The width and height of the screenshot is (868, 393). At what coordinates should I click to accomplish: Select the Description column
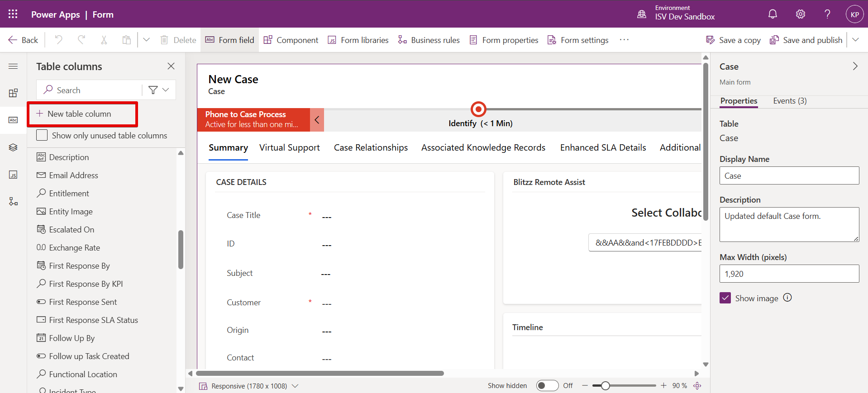click(63, 157)
